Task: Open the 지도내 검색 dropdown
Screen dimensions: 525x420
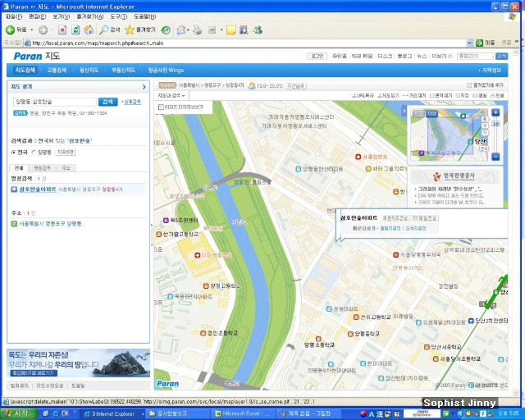Action: (171, 96)
